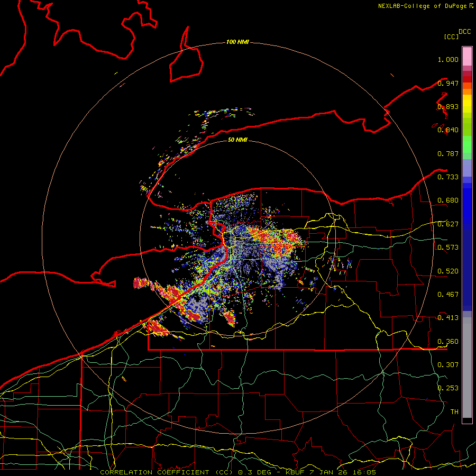
Task: Click the 0.947 scale value
Action: 448,83
